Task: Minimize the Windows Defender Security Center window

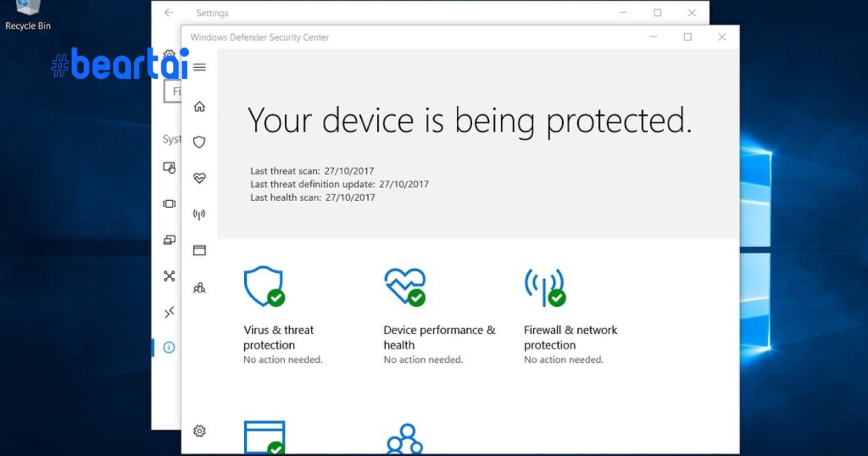Action: click(x=653, y=37)
